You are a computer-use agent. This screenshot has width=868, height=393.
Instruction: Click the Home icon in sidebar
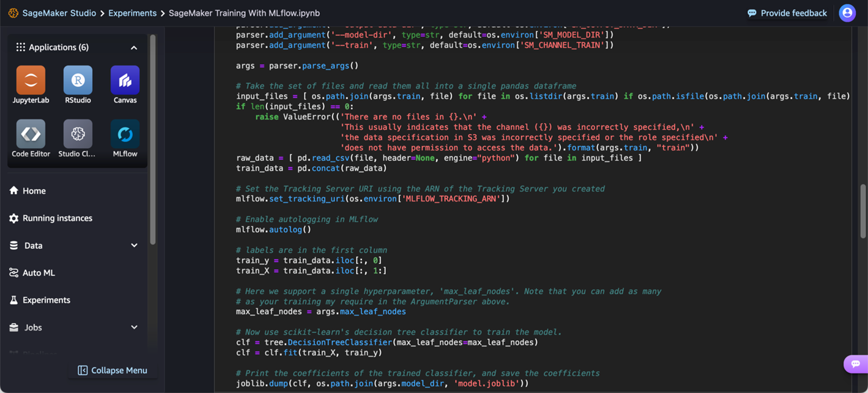(x=14, y=190)
